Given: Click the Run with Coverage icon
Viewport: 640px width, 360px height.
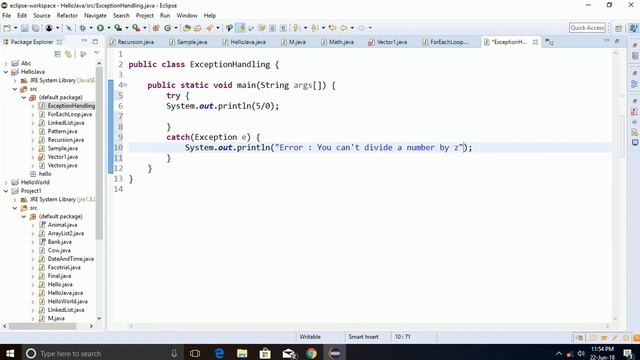Looking at the screenshot, I should click(x=118, y=28).
